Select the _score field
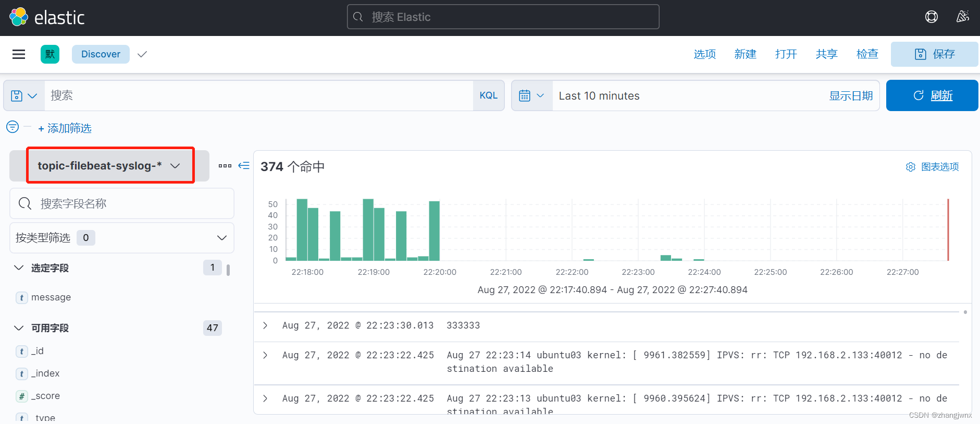This screenshot has height=424, width=980. pyautogui.click(x=45, y=396)
